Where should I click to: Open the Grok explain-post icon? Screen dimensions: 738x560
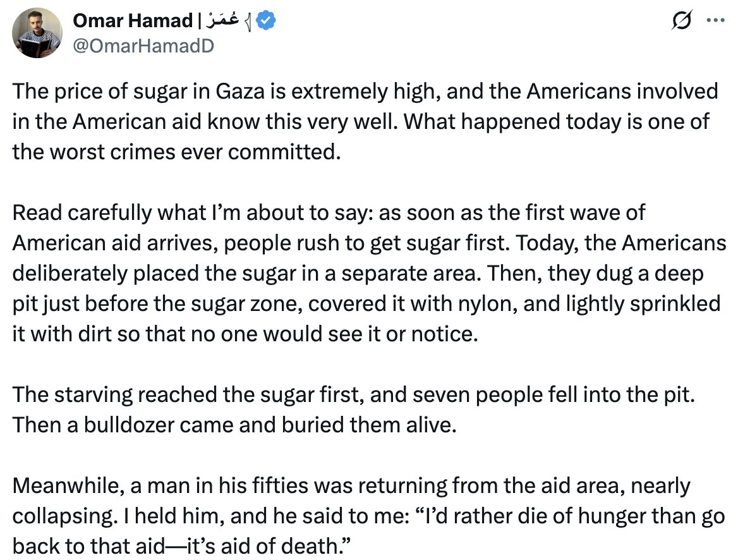pyautogui.click(x=682, y=20)
